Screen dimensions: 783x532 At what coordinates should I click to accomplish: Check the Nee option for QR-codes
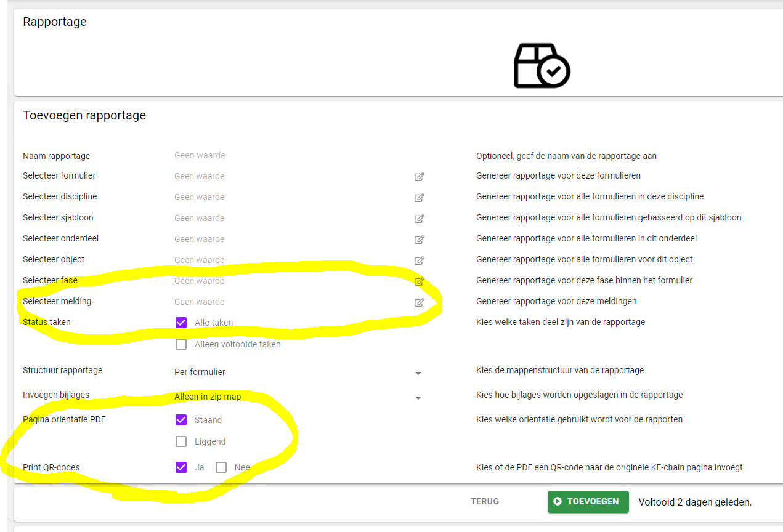click(x=221, y=467)
